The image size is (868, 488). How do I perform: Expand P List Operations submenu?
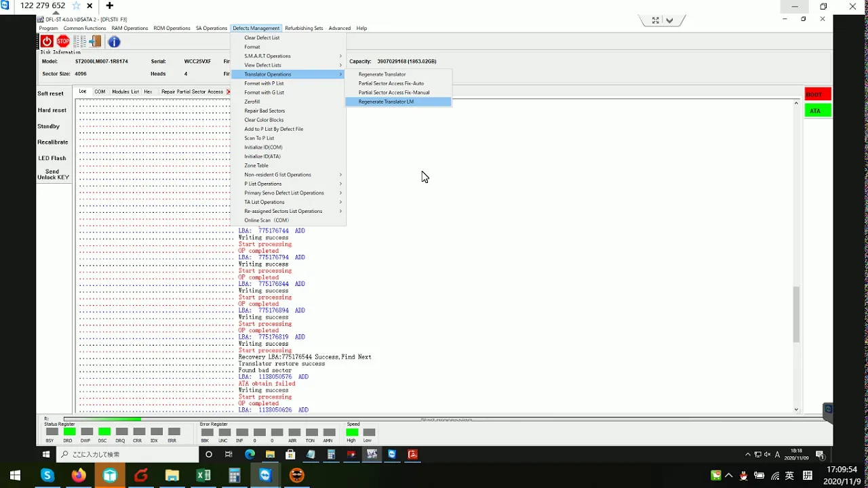pyautogui.click(x=288, y=184)
